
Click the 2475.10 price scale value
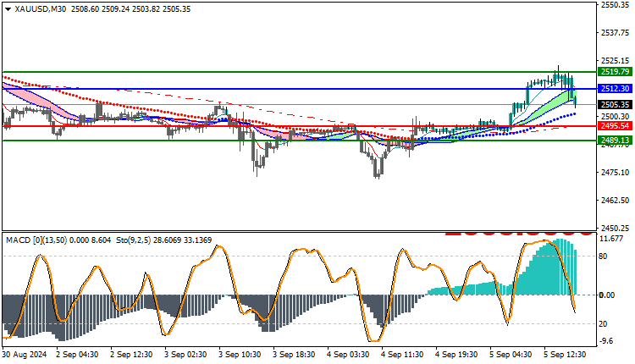tap(615, 172)
